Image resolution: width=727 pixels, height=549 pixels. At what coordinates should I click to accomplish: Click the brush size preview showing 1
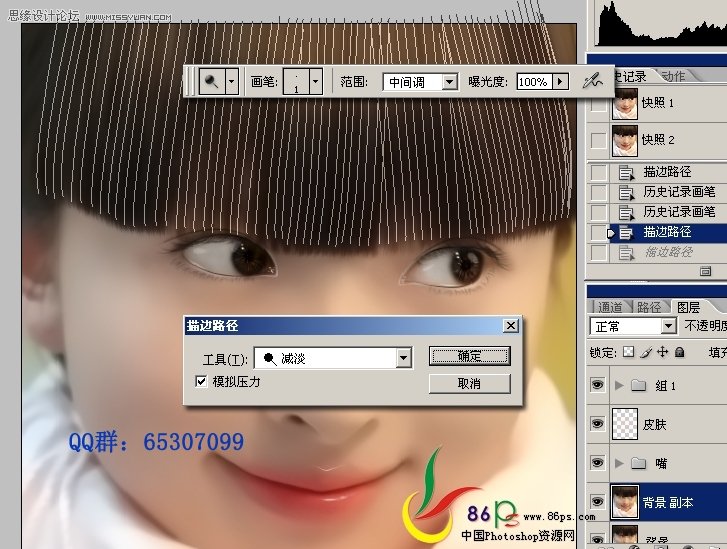(x=296, y=82)
